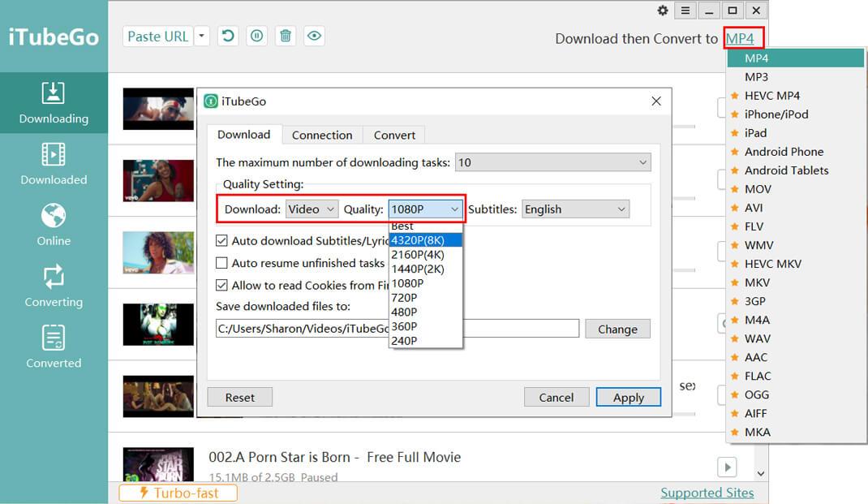Switch to the Download tab
Viewport: 868px width, 504px height.
244,135
